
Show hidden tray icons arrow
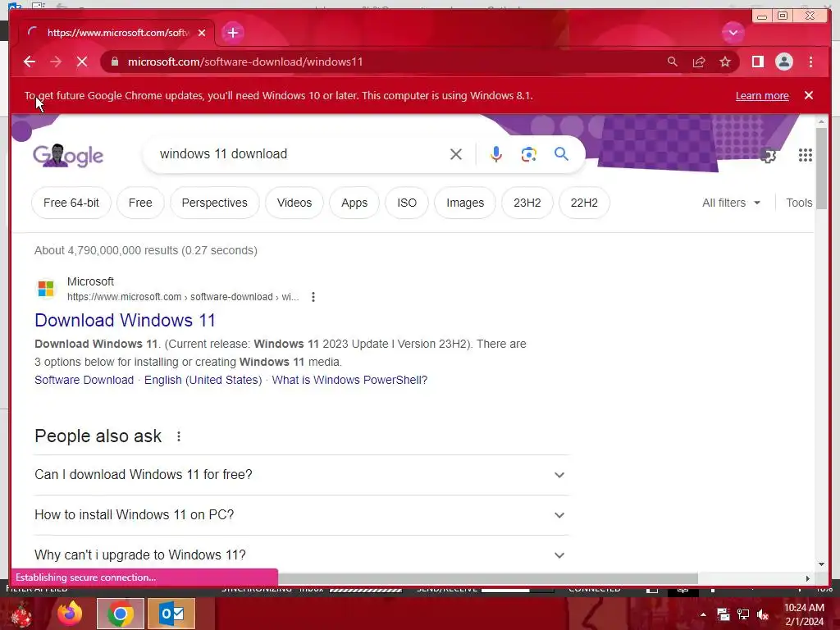click(x=703, y=614)
